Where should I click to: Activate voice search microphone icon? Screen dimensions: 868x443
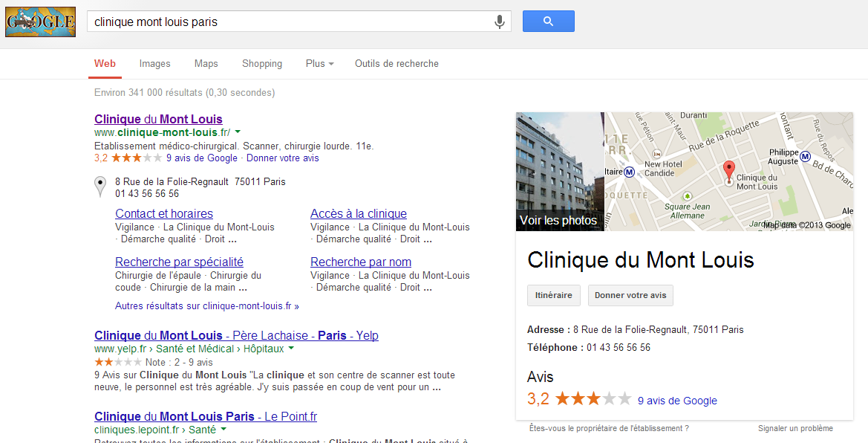pyautogui.click(x=499, y=22)
